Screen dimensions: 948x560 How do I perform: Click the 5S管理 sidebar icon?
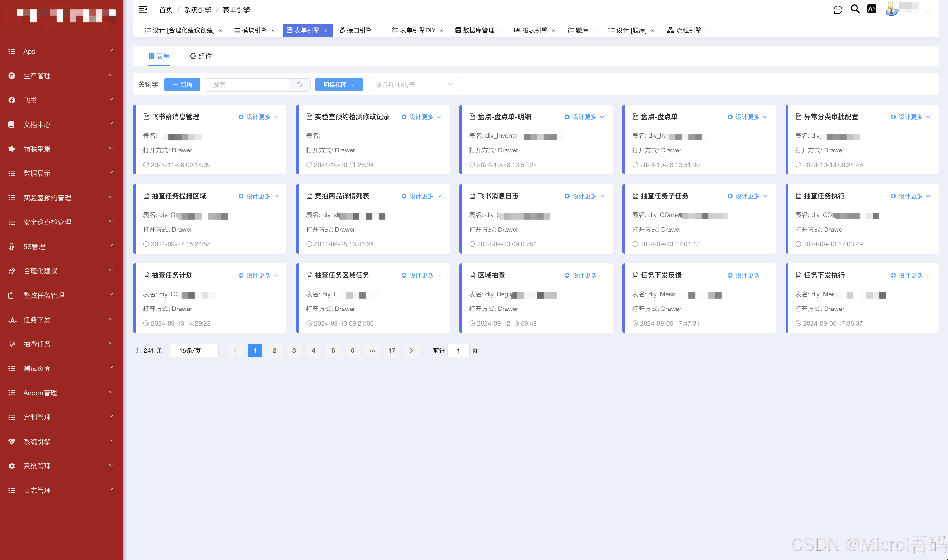click(11, 246)
